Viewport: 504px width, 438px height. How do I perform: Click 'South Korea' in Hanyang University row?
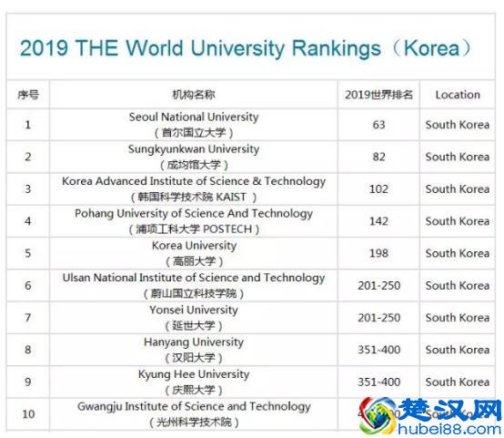458,350
